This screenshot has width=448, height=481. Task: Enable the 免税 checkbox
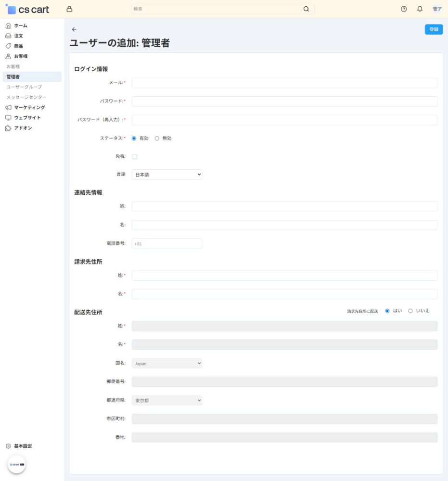click(135, 156)
